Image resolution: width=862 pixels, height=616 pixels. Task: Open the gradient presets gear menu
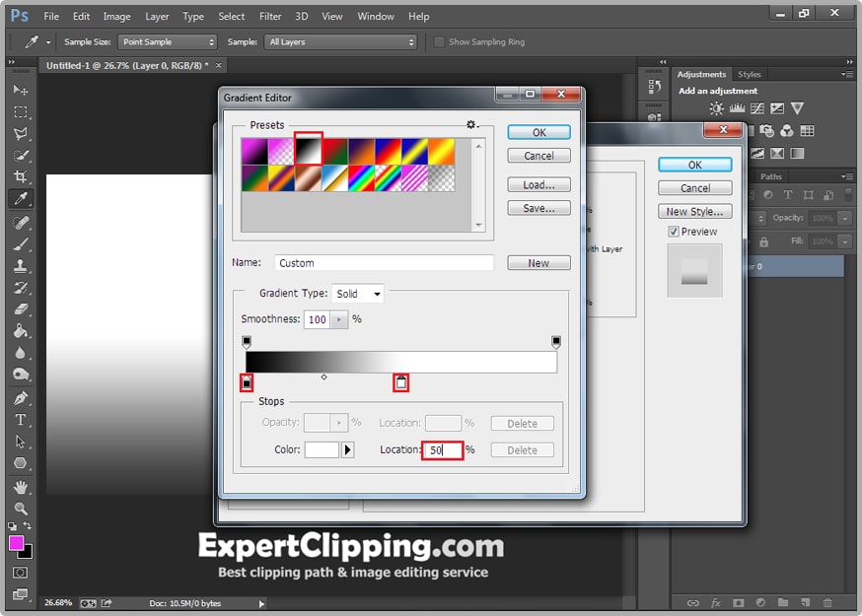tap(471, 125)
